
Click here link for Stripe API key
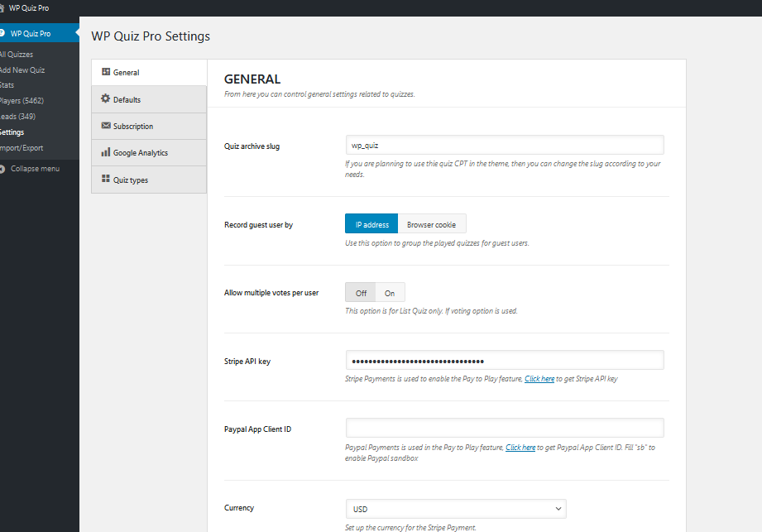[539, 378]
